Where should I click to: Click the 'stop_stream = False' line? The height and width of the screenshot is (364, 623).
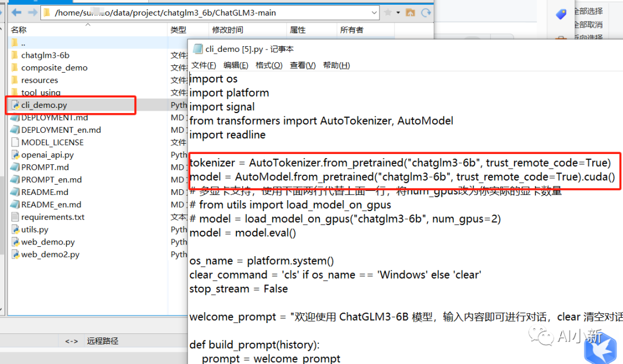click(238, 288)
